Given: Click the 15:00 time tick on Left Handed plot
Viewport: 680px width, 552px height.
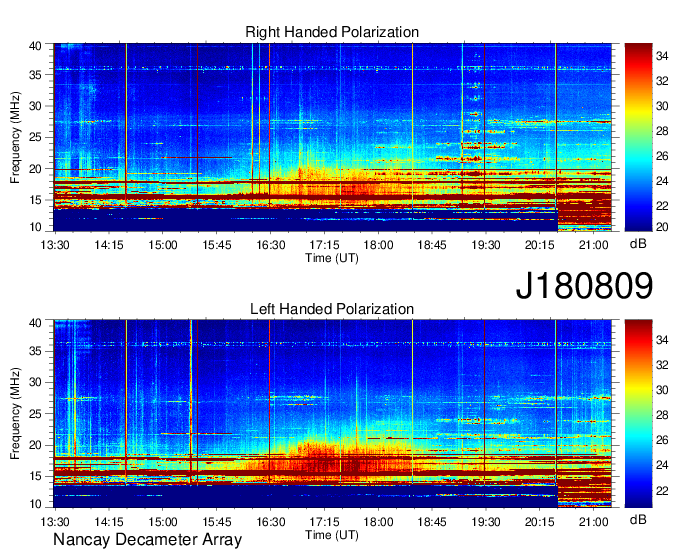Looking at the screenshot, I should tap(163, 522).
